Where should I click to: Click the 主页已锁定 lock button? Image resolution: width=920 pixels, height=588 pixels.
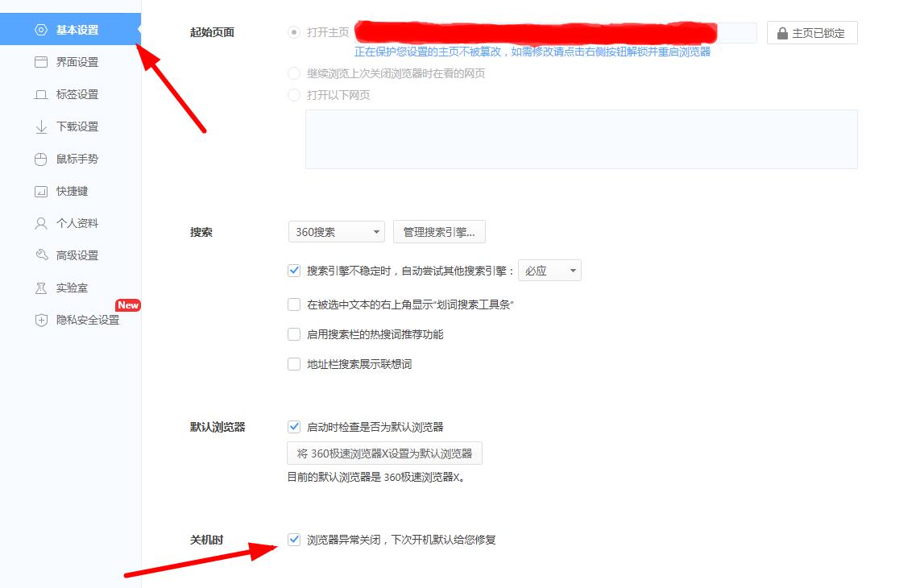point(811,33)
